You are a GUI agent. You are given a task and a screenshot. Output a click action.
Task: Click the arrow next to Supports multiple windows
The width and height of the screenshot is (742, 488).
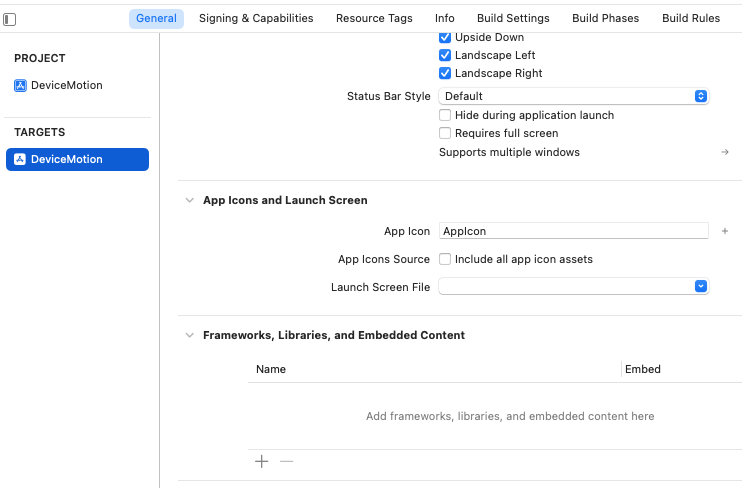(x=725, y=153)
